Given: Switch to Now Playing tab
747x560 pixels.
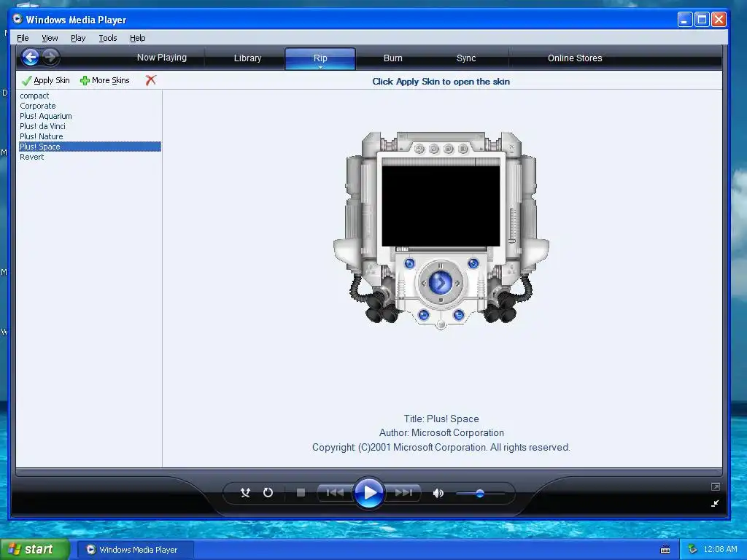Looking at the screenshot, I should click(x=162, y=58).
